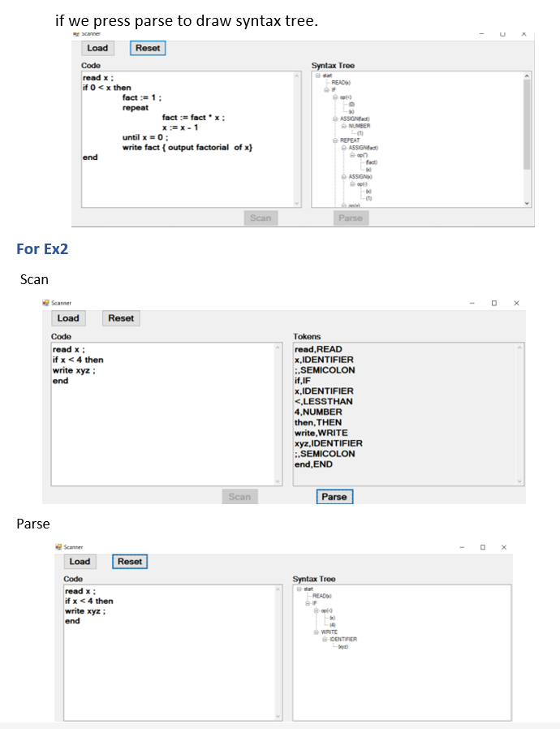Image resolution: width=560 pixels, height=729 pixels.
Task: Click the Tokens window Code box scrollbar up arrow
Action: 278,347
